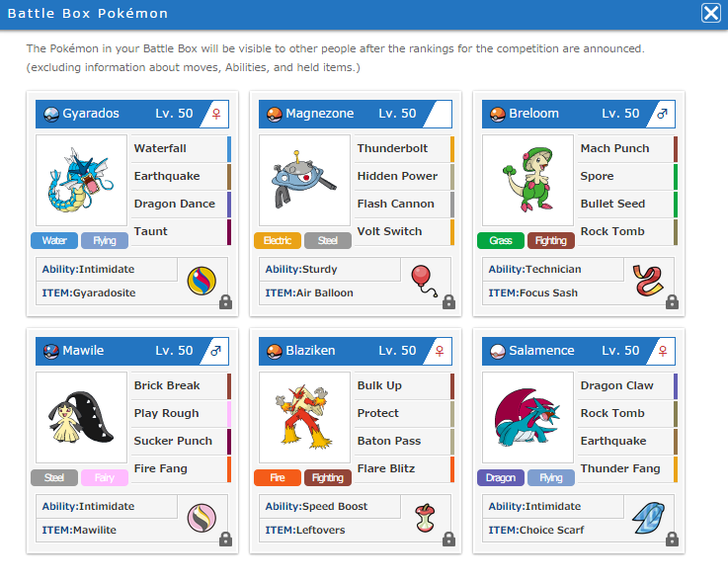Select Gyarados's Waterfall move
The height and width of the screenshot is (583, 728).
pos(181,148)
